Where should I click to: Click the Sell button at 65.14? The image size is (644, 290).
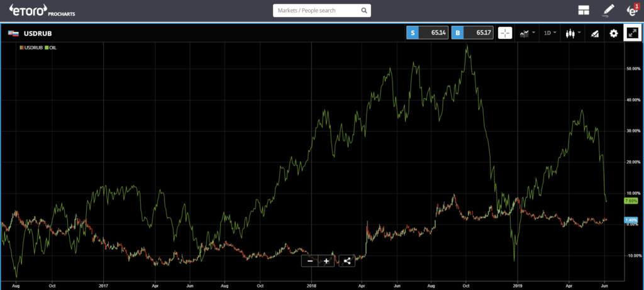click(427, 33)
